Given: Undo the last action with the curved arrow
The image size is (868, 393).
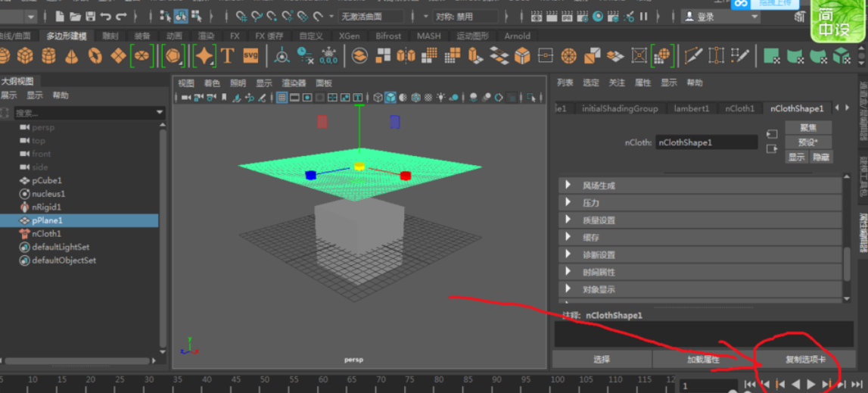Looking at the screenshot, I should (x=105, y=17).
